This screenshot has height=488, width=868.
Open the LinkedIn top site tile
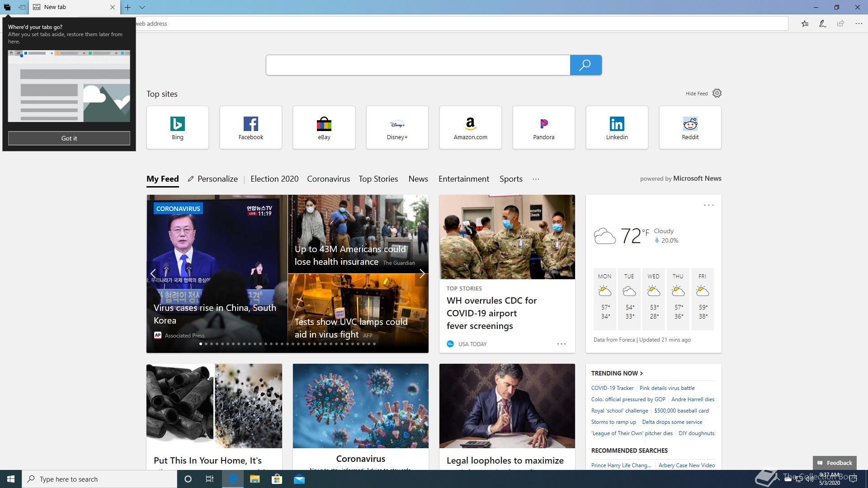click(617, 127)
